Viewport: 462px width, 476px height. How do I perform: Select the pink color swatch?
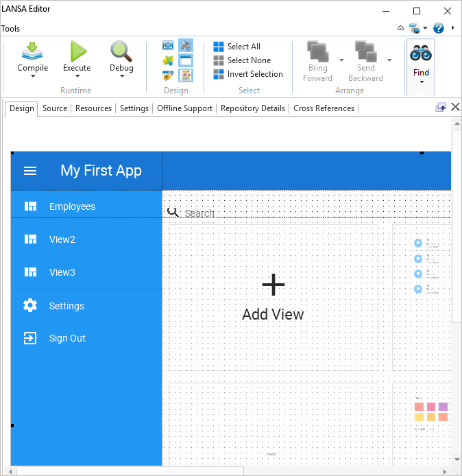coord(431,406)
